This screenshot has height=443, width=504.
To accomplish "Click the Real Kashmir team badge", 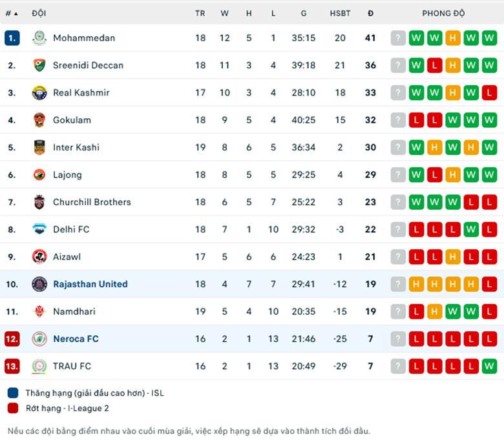I will click(x=39, y=93).
